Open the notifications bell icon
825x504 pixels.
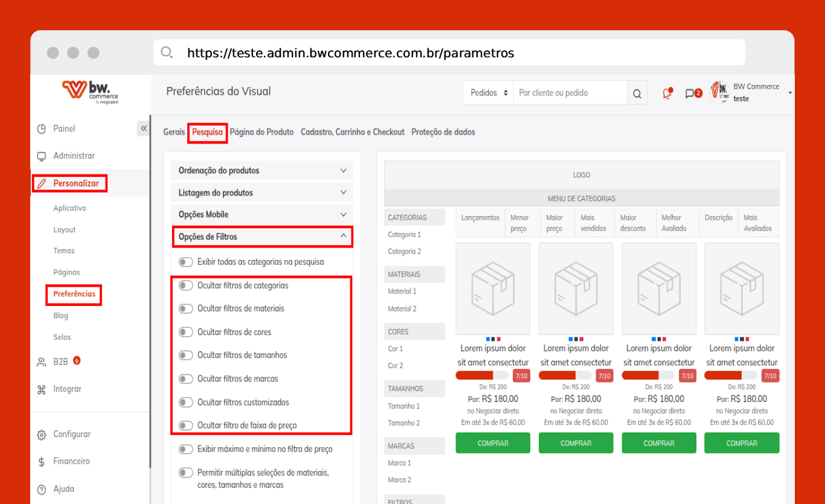pos(667,93)
